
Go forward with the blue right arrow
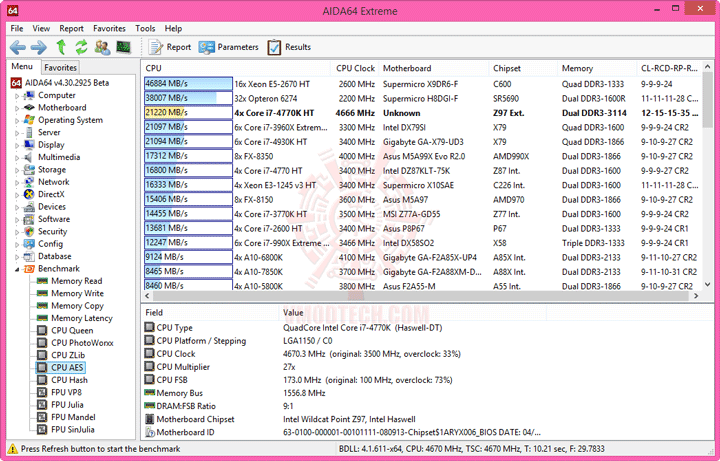click(x=39, y=47)
